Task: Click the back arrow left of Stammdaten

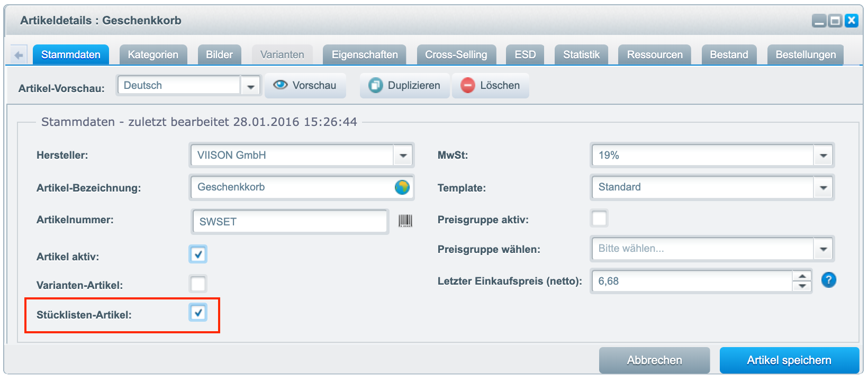Action: tap(19, 55)
